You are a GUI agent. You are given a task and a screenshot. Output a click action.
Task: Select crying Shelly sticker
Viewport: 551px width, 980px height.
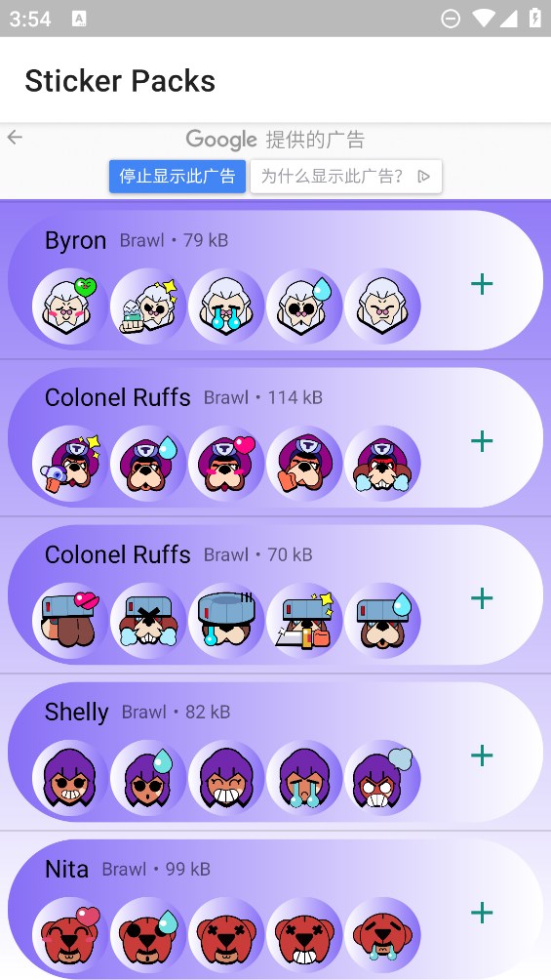(304, 778)
